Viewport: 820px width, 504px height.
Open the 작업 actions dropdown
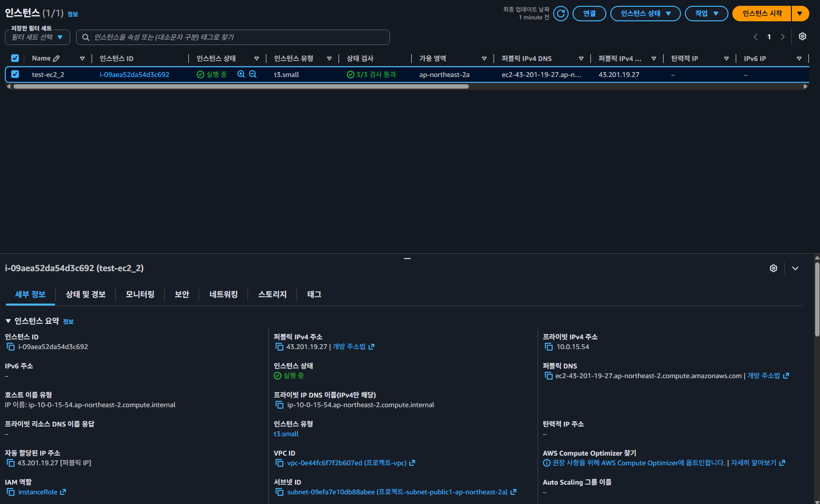707,14
